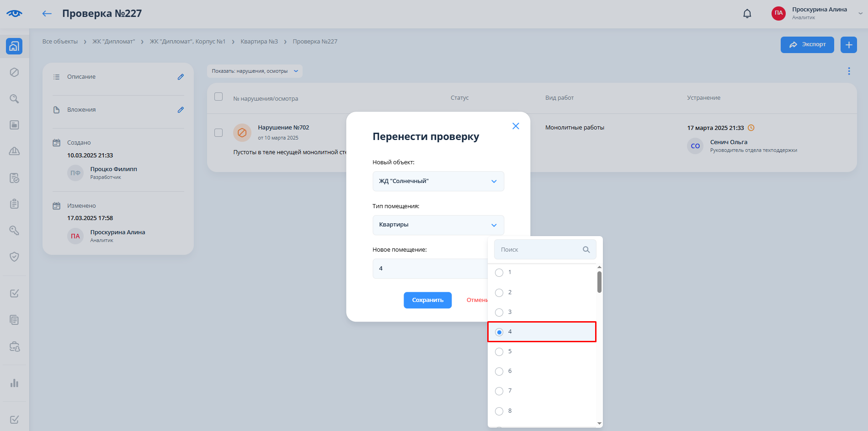Expand the Показать: нарушения, осмотры filter
Screen dimensions: 868x431
pyautogui.click(x=255, y=71)
